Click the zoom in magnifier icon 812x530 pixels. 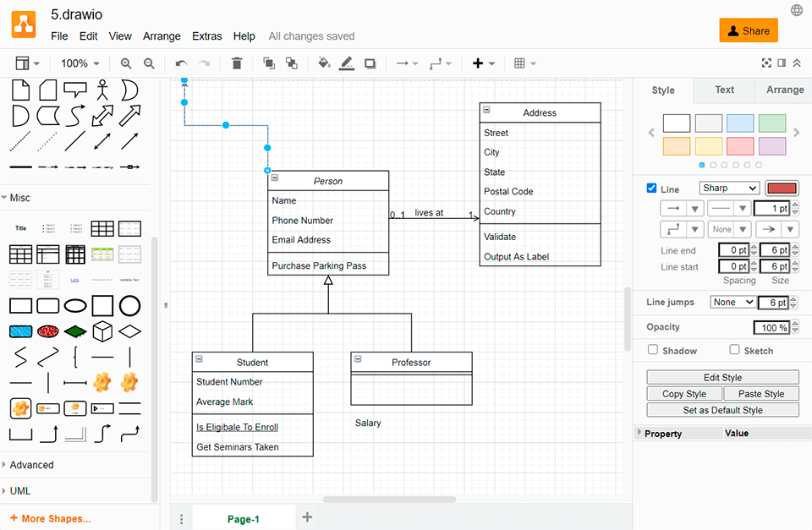tap(126, 63)
